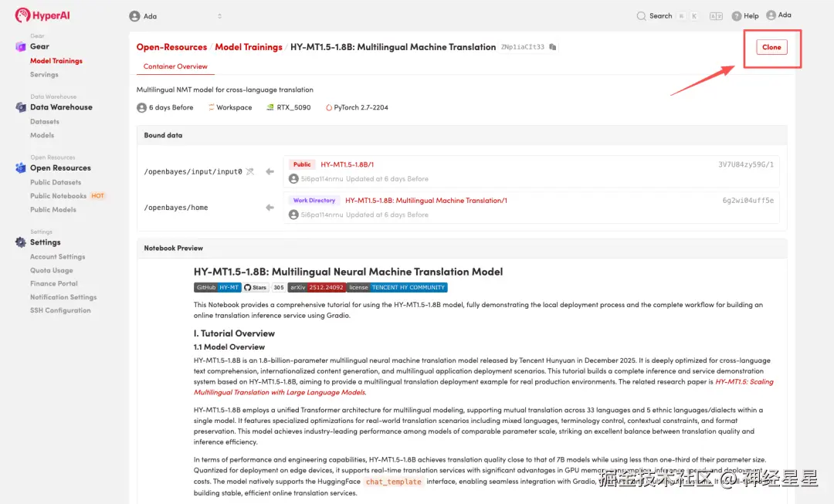Open the Help menu
Viewport: 834px width, 504px height.
click(x=745, y=16)
